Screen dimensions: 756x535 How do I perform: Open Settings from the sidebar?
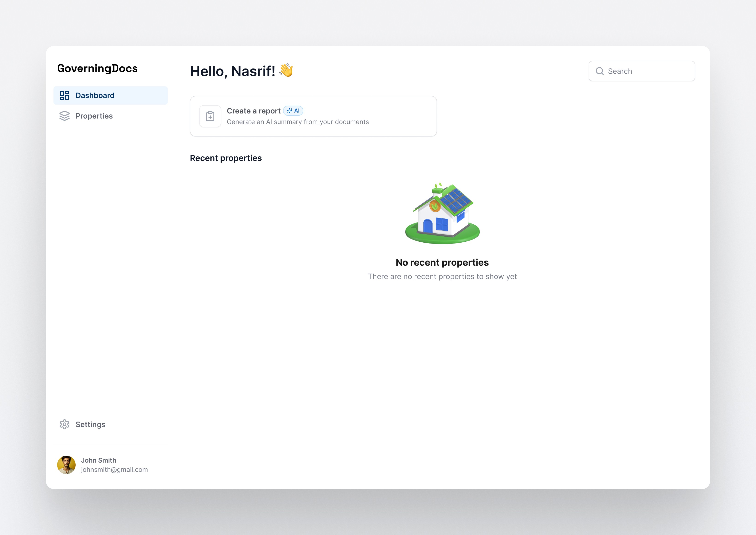coord(90,424)
